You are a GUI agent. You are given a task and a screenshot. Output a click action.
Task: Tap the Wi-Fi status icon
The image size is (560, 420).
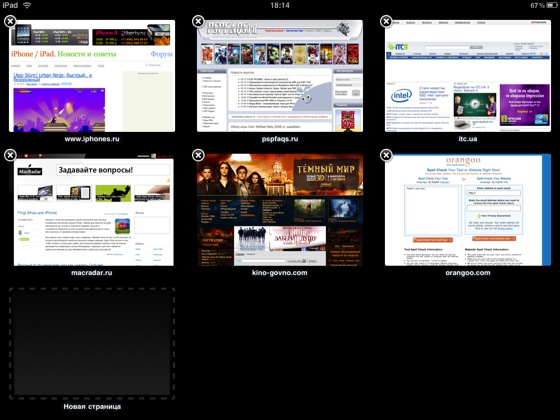(x=27, y=5)
